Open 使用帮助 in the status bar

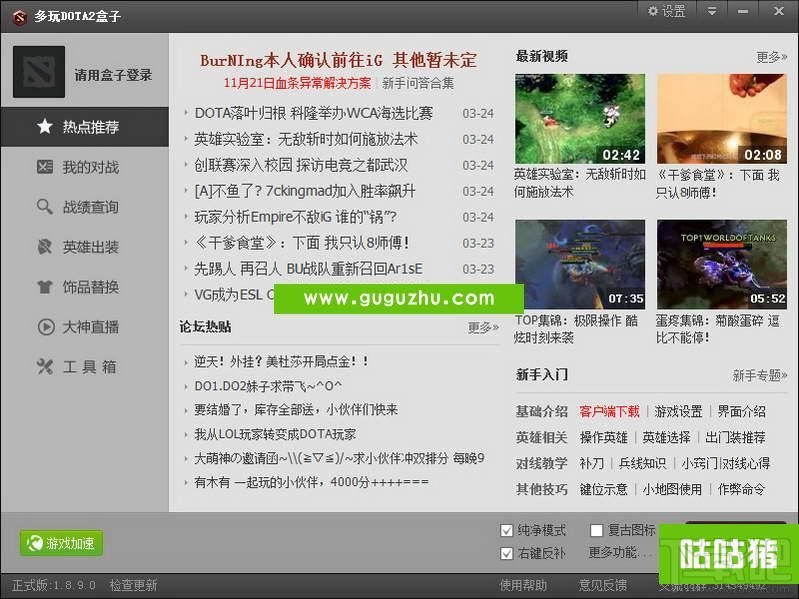coord(523,586)
